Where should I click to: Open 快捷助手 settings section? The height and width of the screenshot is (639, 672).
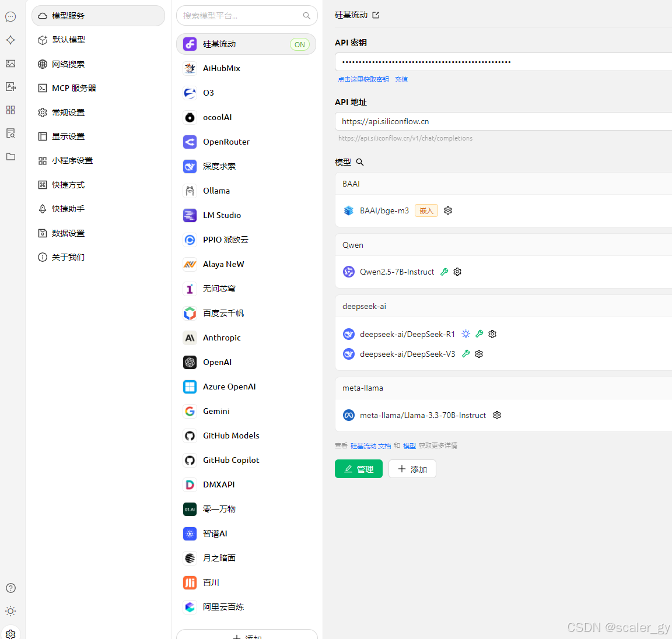(98, 209)
